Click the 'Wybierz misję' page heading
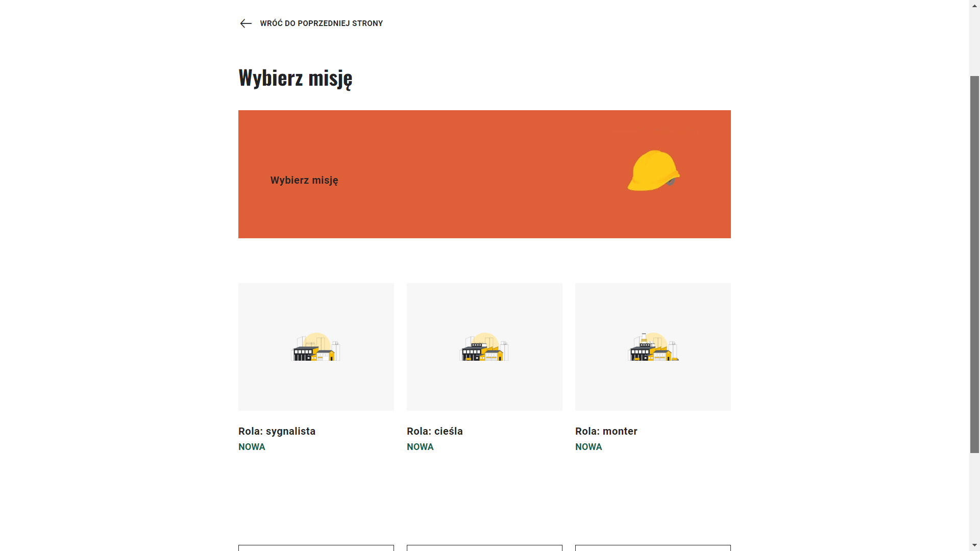 [x=295, y=78]
